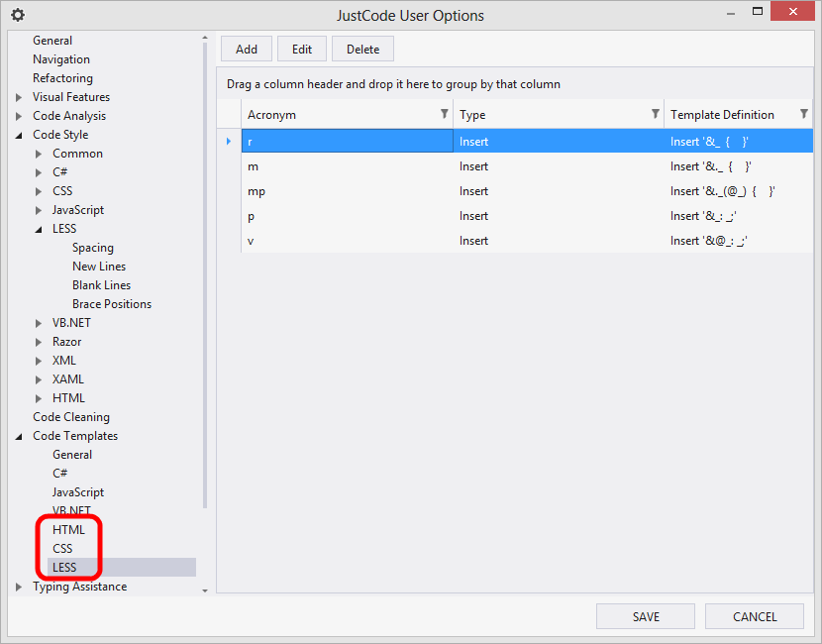Select JavaScript under Code Templates

click(78, 492)
